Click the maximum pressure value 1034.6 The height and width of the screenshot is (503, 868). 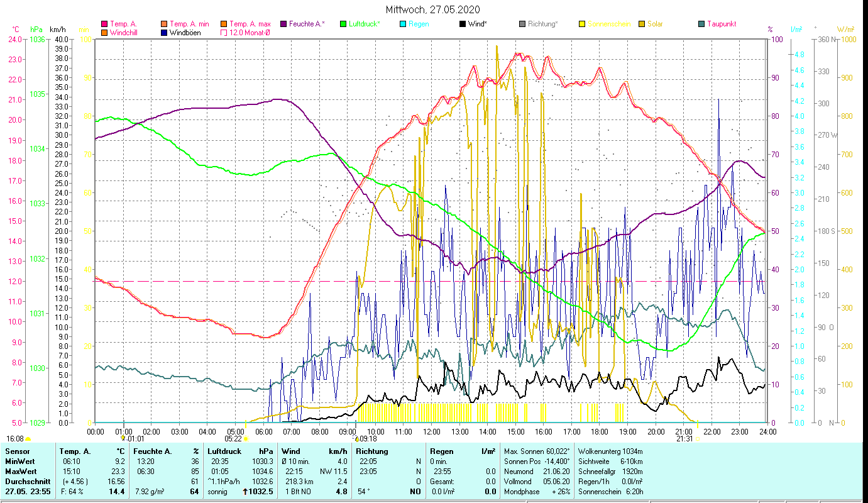pyautogui.click(x=263, y=471)
